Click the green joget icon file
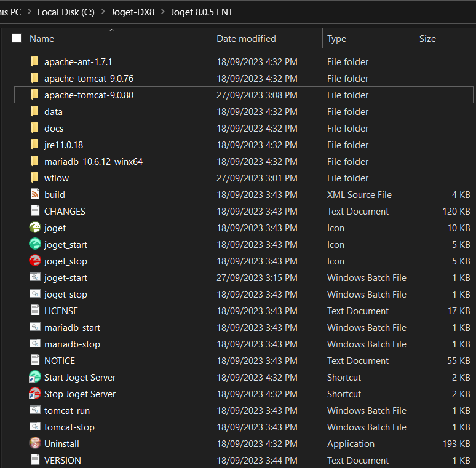Viewport: 476px width, 468px height. pos(35,228)
